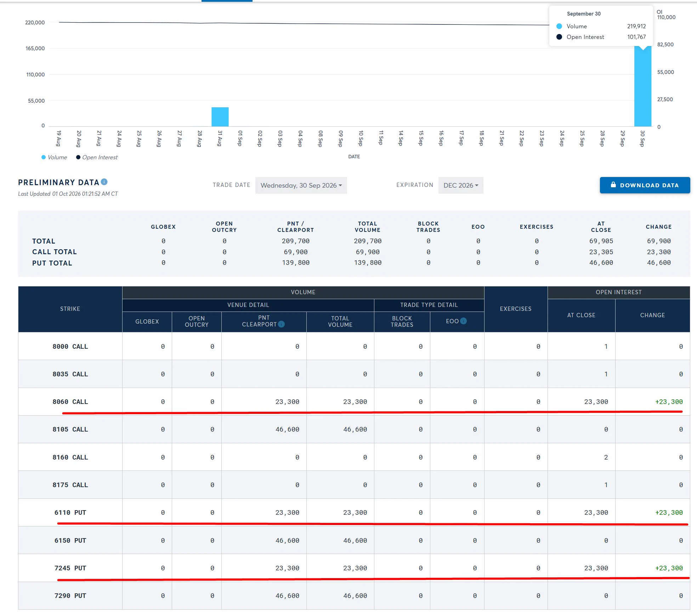Click the At Close column header
This screenshot has width=697, height=616.
click(x=581, y=315)
